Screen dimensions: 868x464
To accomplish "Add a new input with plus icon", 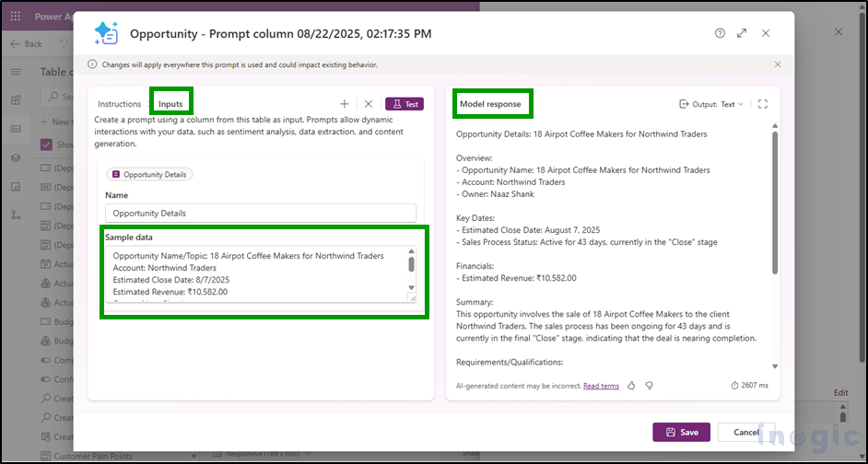I will click(x=345, y=103).
